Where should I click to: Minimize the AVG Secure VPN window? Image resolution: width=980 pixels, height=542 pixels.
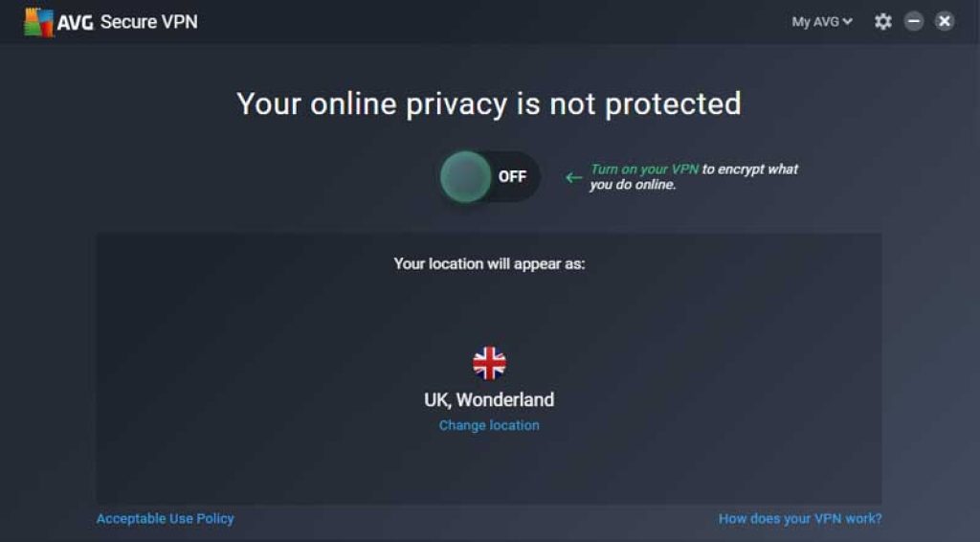click(x=914, y=21)
